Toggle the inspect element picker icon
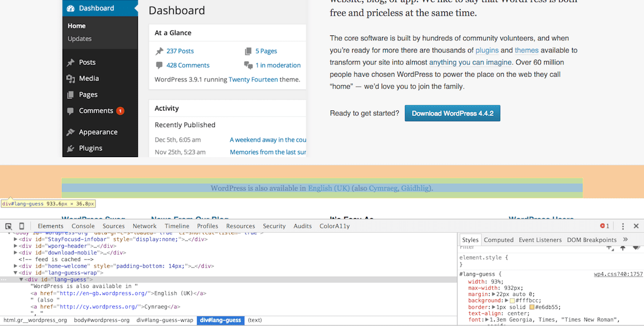 coord(9,226)
